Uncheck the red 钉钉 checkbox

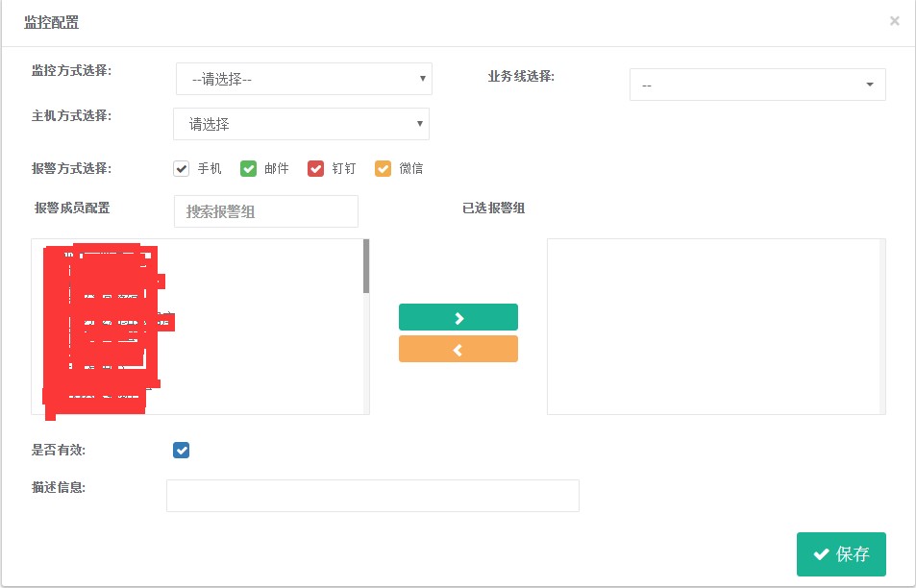[315, 169]
